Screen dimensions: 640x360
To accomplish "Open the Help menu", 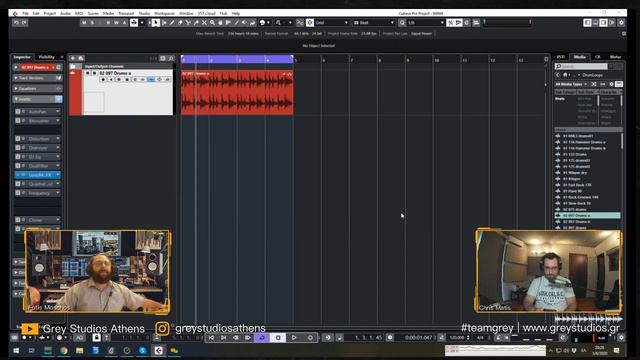I will 236,13.
